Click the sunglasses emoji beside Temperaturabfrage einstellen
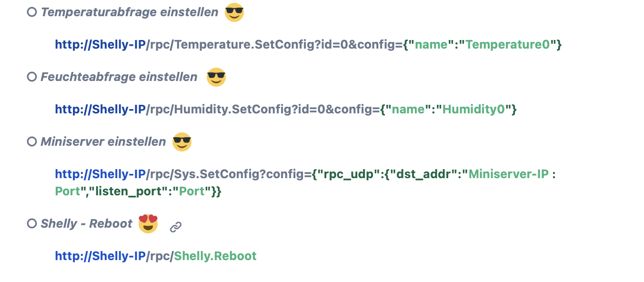 234,12
